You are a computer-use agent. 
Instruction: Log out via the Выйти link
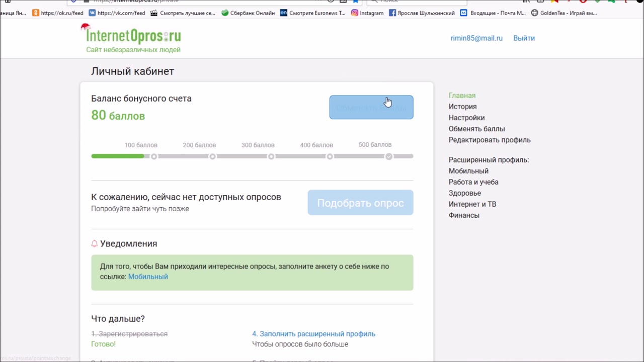[524, 38]
